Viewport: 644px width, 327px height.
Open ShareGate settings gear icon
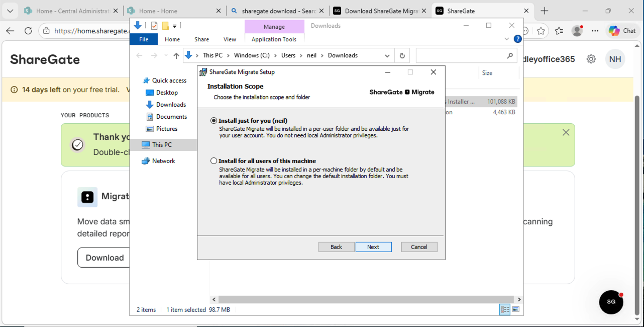(591, 59)
